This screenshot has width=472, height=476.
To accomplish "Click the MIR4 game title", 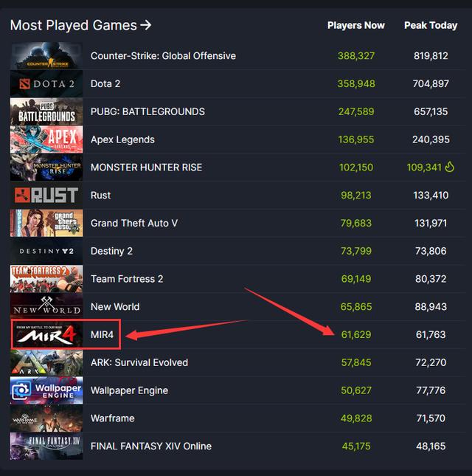I will click(103, 334).
